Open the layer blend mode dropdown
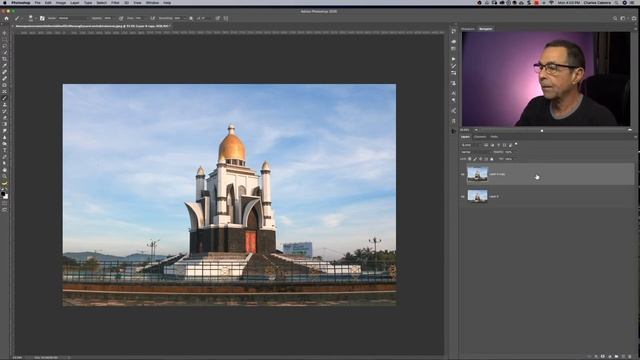Viewport: 640px width, 360px height. coord(475,152)
